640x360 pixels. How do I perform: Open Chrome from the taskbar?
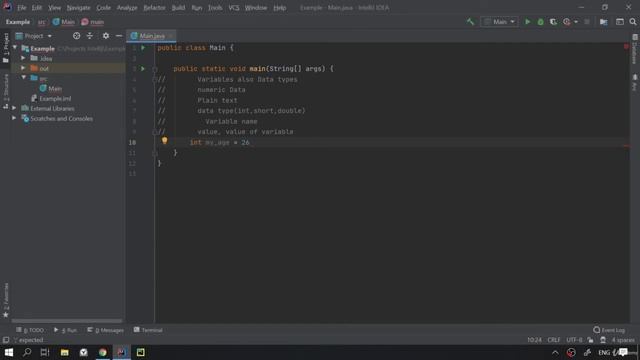coord(103,352)
